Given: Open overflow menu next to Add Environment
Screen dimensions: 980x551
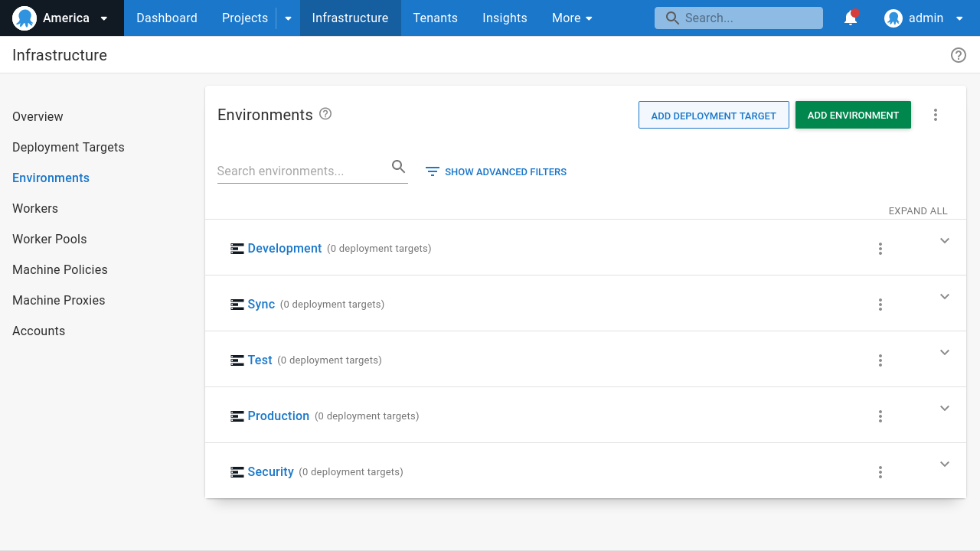Looking at the screenshot, I should tap(935, 115).
